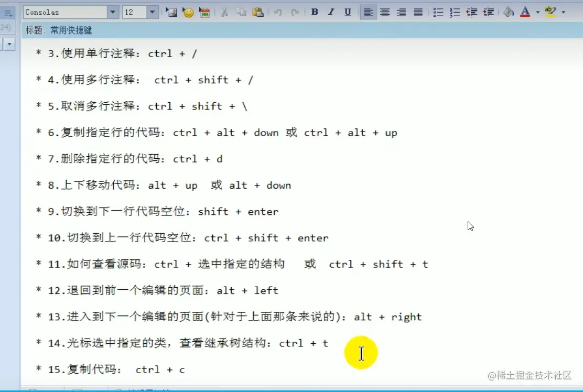Click text line 12.退回到前一个编辑的页面

point(157,290)
